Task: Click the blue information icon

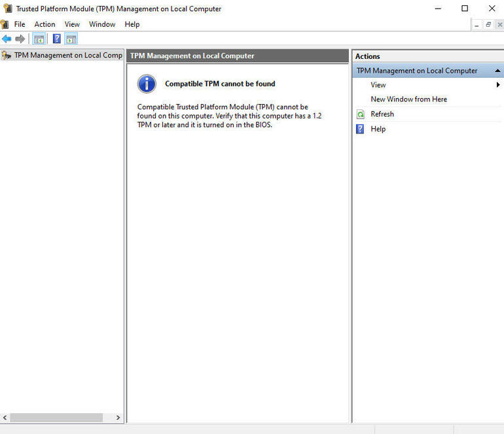Action: click(147, 84)
